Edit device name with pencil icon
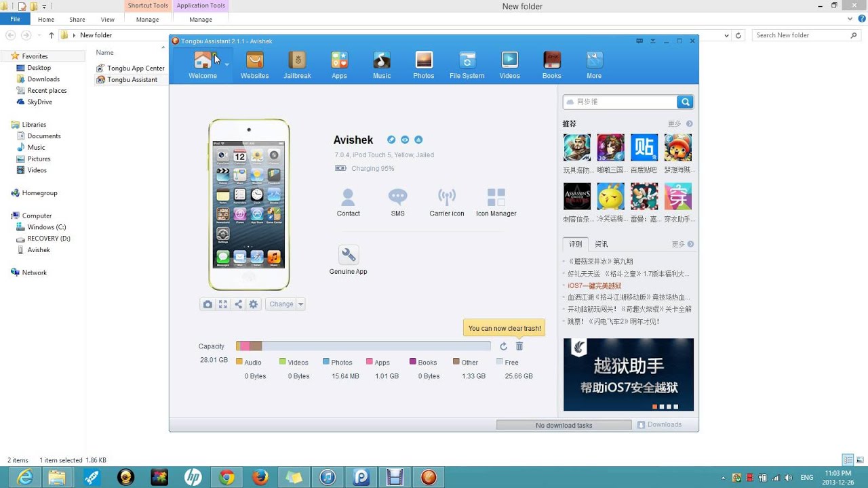Image resolution: width=868 pixels, height=488 pixels. (391, 140)
